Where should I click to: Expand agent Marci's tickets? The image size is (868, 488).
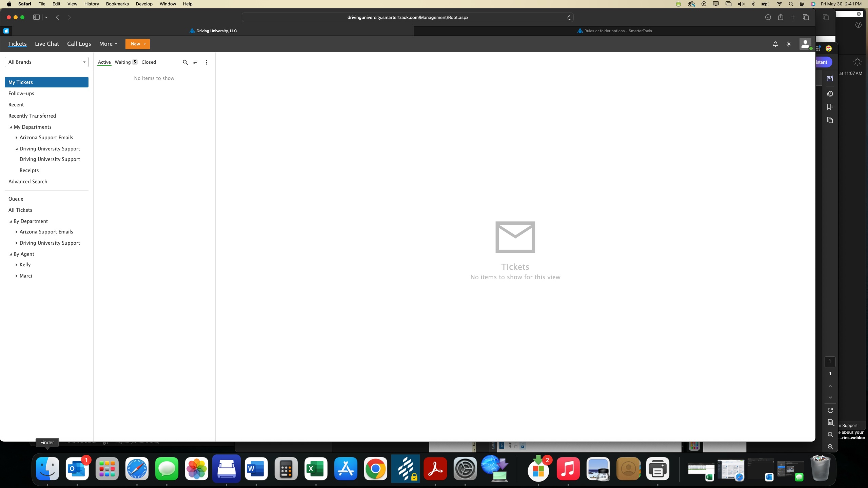(x=16, y=276)
